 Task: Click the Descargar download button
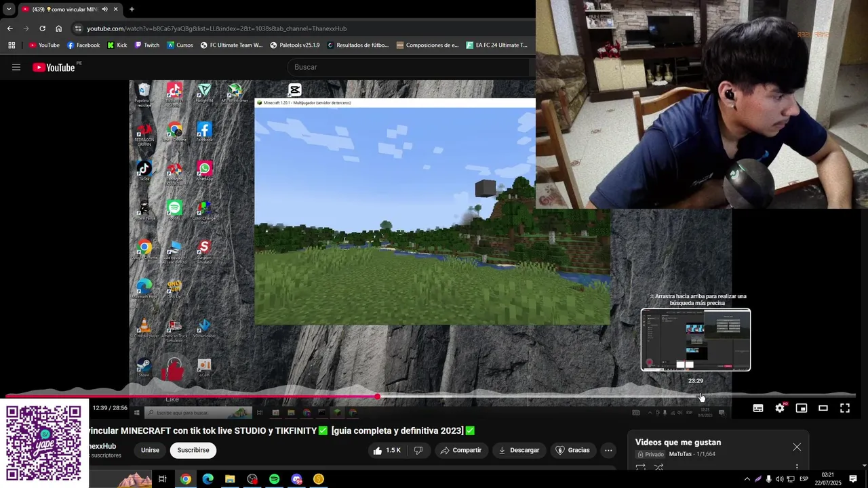[x=519, y=450]
